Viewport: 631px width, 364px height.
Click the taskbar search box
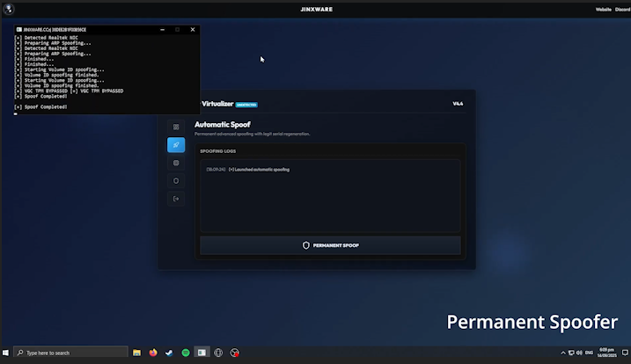click(70, 353)
